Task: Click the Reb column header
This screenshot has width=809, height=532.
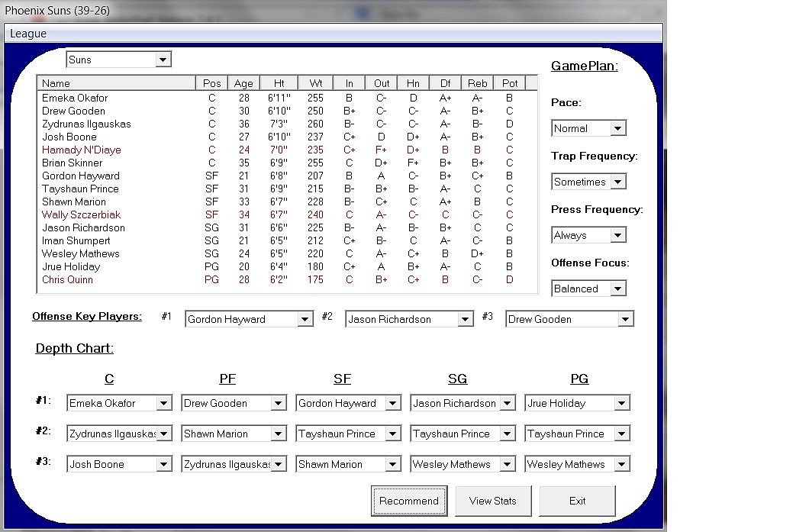Action: (x=477, y=83)
